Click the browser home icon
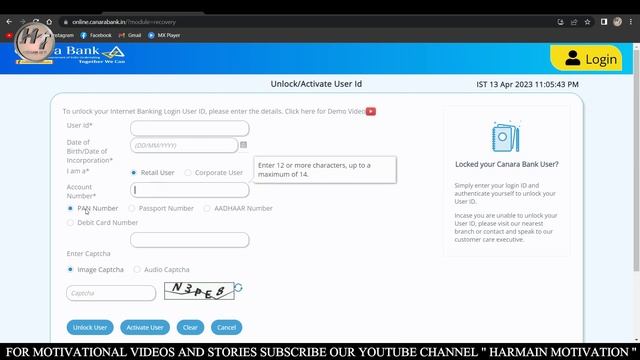 coord(49,22)
